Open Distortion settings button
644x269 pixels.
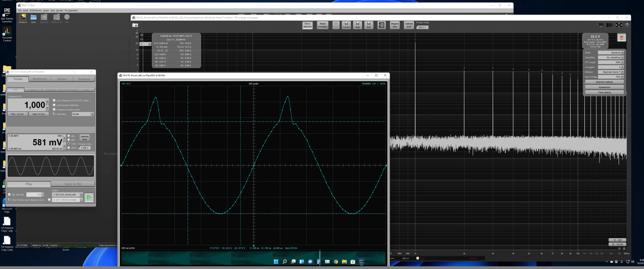click(604, 82)
